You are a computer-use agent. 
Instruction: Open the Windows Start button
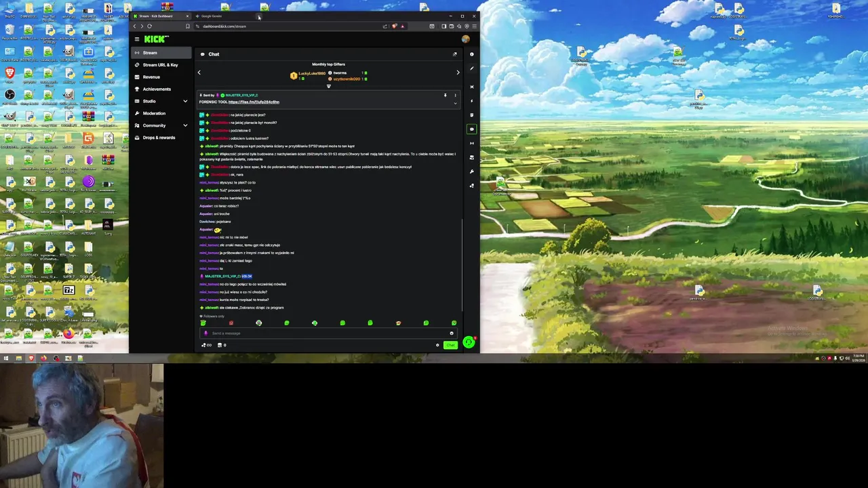click(5, 359)
